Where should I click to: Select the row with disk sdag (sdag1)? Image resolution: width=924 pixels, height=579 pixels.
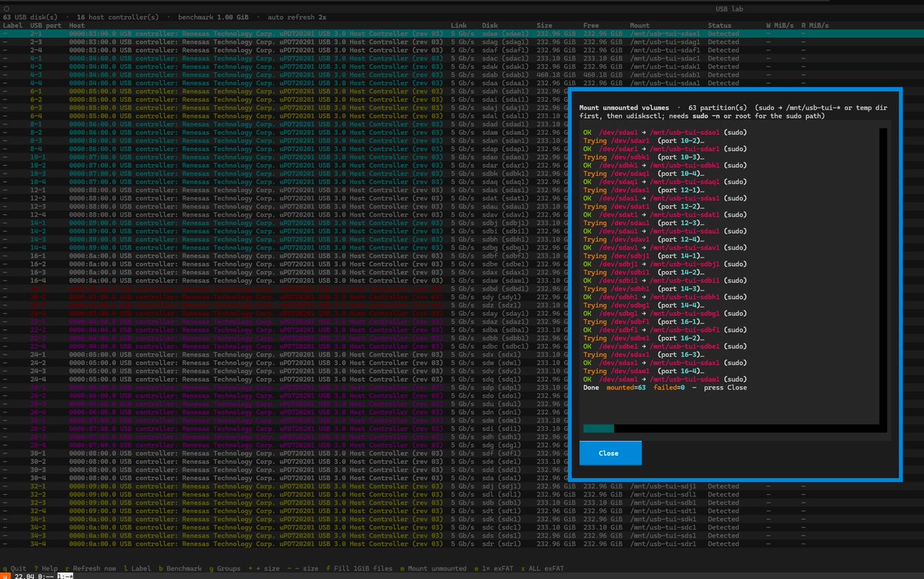pos(462,42)
